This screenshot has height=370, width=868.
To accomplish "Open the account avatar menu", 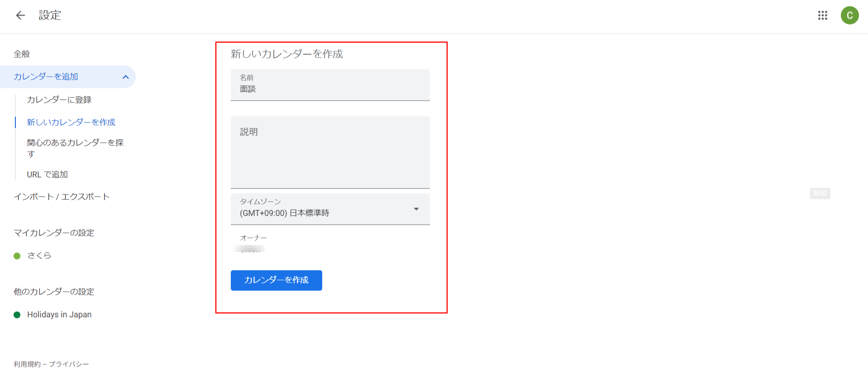I will pos(849,15).
